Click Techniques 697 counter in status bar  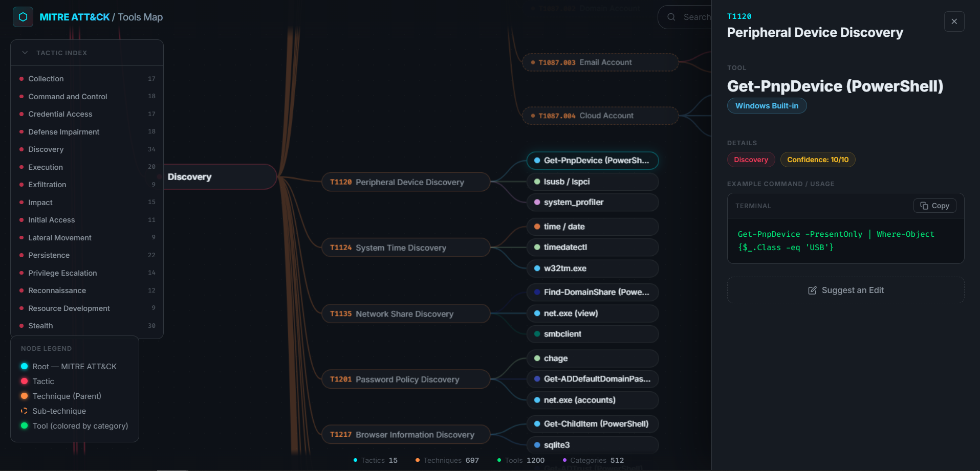pyautogui.click(x=447, y=460)
